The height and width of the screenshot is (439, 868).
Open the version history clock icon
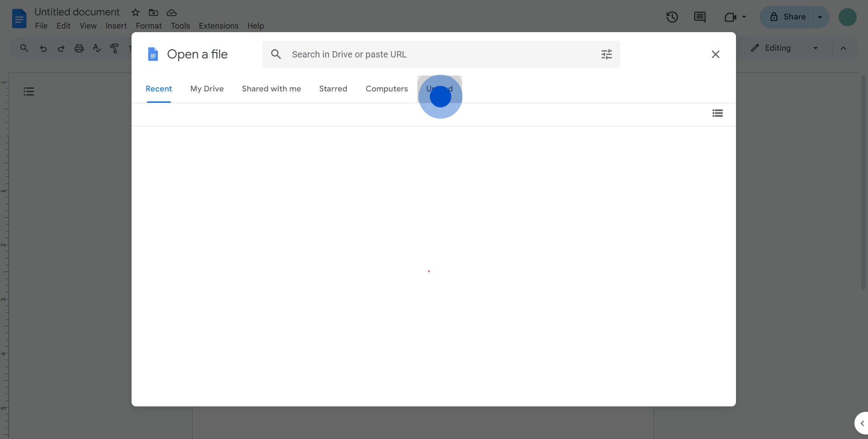pyautogui.click(x=672, y=17)
